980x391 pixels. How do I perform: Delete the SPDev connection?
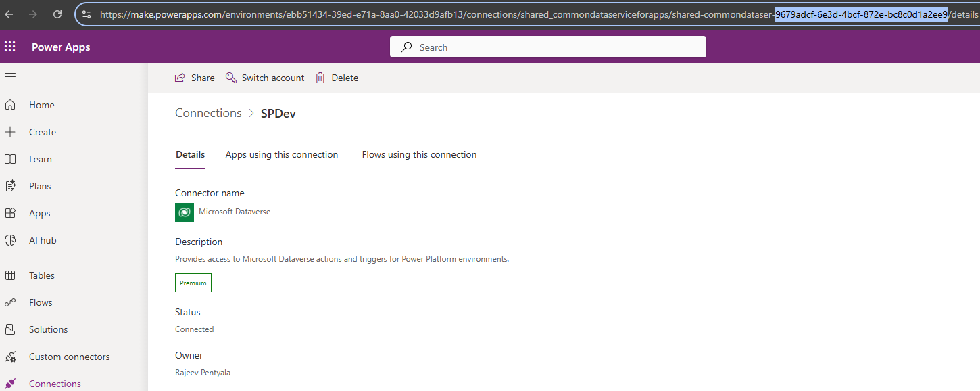(337, 78)
